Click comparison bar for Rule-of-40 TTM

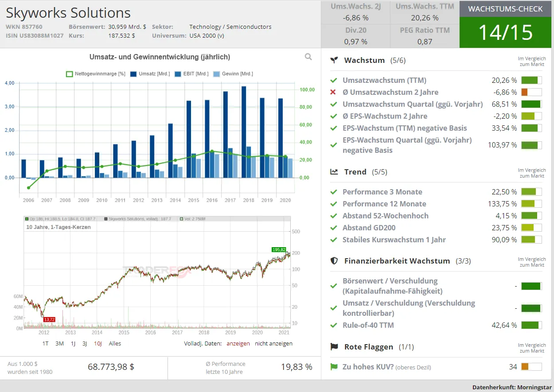click(x=531, y=325)
